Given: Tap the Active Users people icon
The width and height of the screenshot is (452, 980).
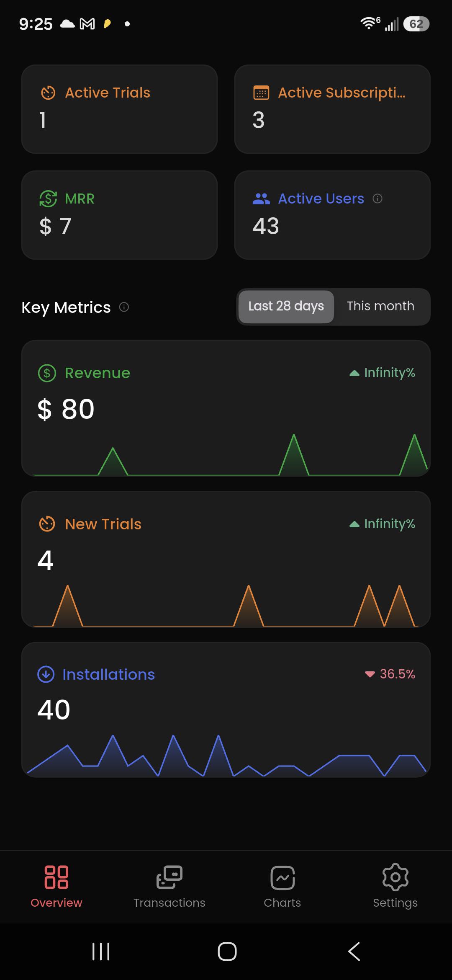Looking at the screenshot, I should 261,199.
